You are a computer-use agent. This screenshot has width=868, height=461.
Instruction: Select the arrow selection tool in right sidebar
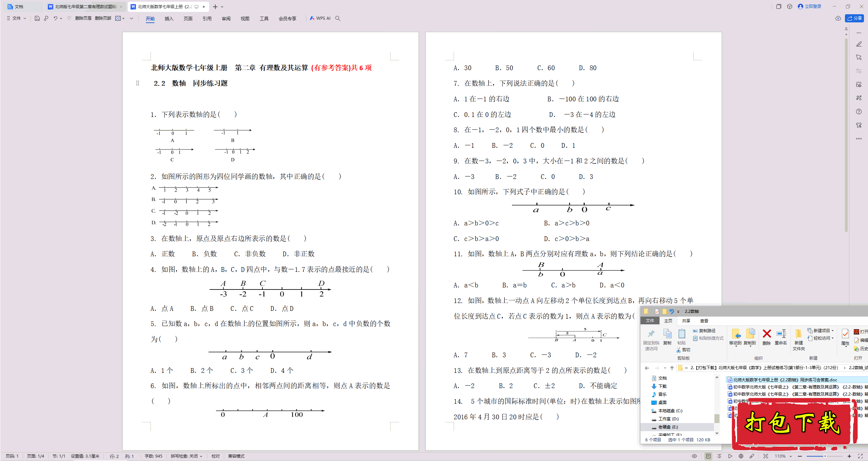(859, 57)
